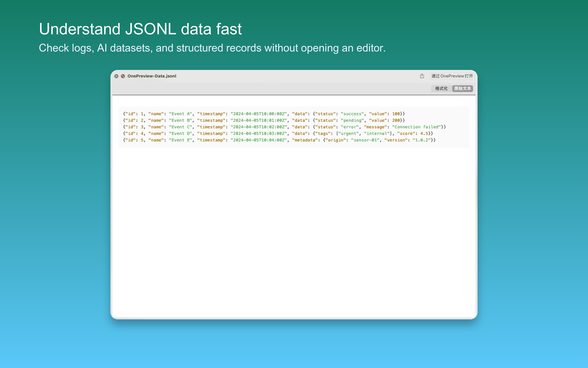Click the "Event C" name value

click(180, 127)
